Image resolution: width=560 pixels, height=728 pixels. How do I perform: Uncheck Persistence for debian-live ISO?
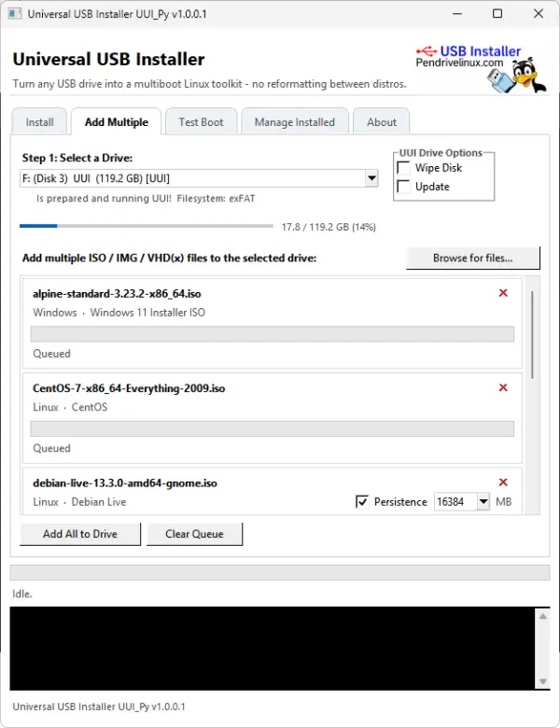point(362,502)
